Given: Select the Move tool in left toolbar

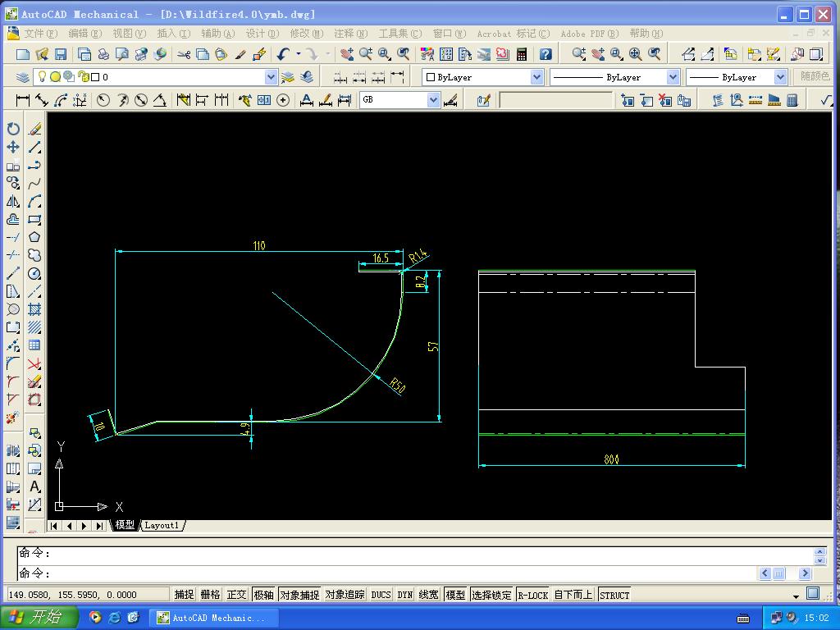Looking at the screenshot, I should pyautogui.click(x=13, y=147).
